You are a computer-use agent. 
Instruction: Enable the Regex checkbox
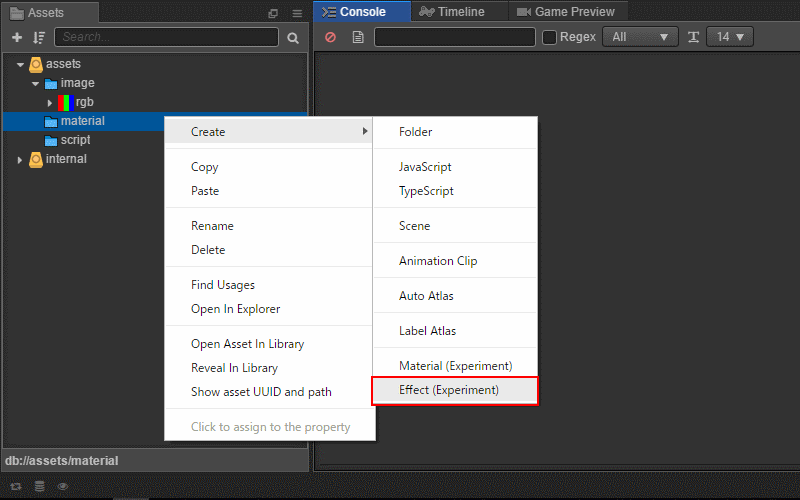(x=549, y=37)
